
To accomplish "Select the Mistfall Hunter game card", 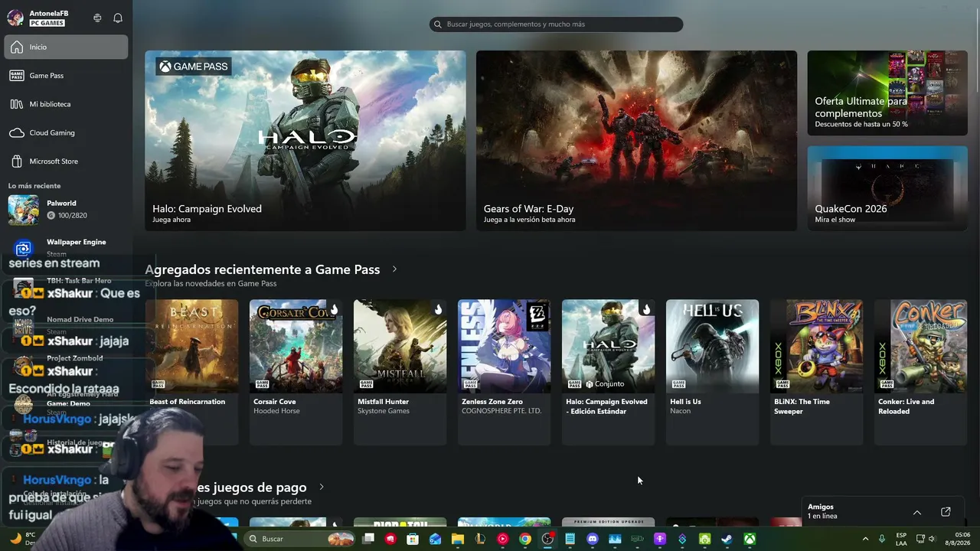I will (400, 372).
